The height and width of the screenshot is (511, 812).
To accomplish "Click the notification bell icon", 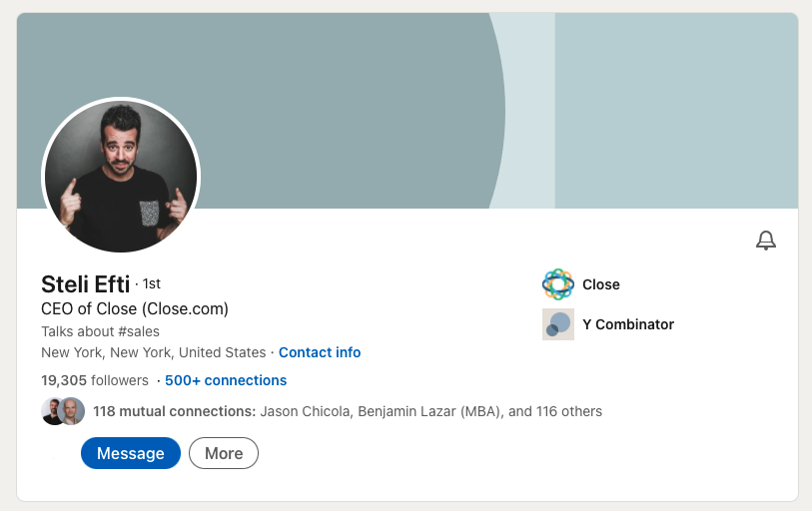I will [x=765, y=241].
